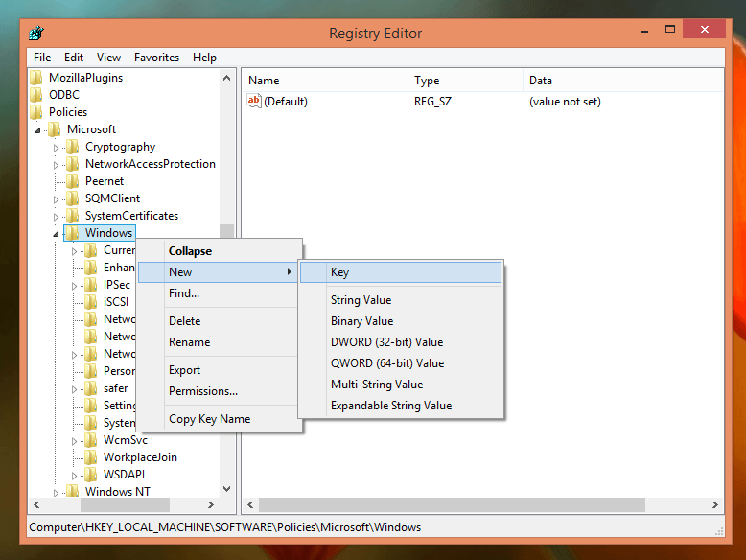Click the WorkplaceJoin folder icon
The image size is (746, 560).
(91, 457)
